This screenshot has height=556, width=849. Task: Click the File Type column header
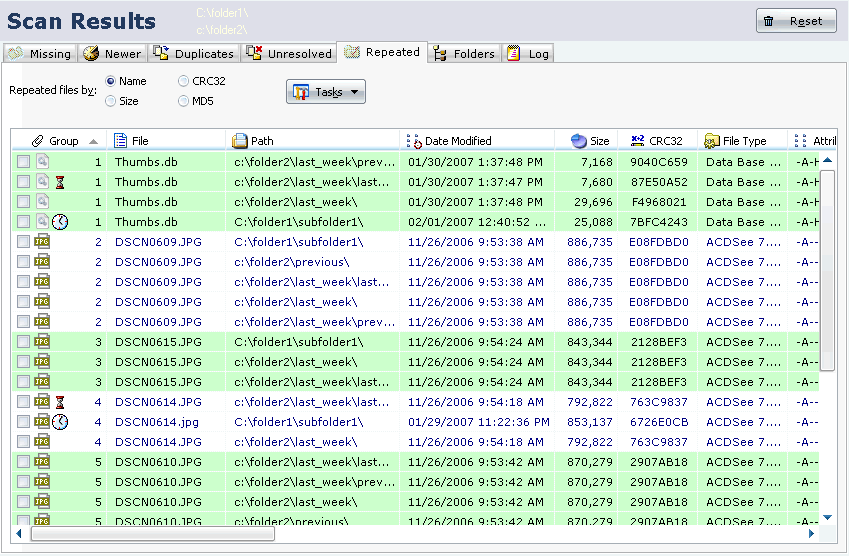coord(743,141)
